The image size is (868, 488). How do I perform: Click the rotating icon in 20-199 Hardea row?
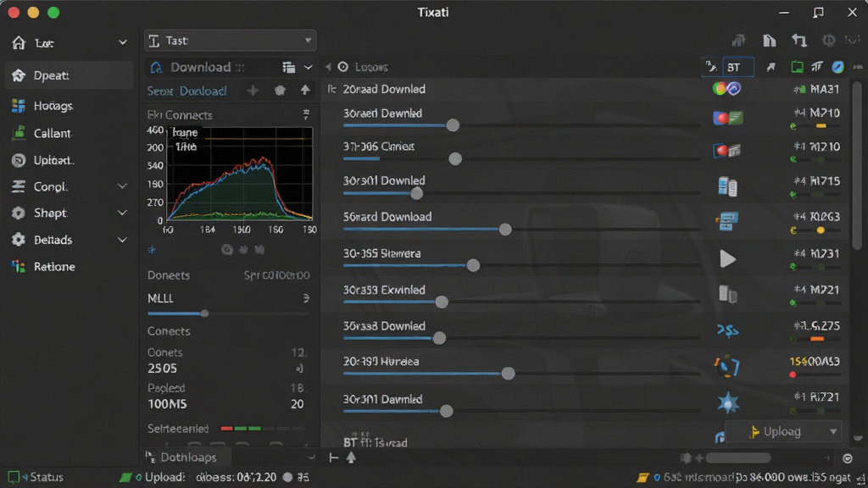(726, 366)
